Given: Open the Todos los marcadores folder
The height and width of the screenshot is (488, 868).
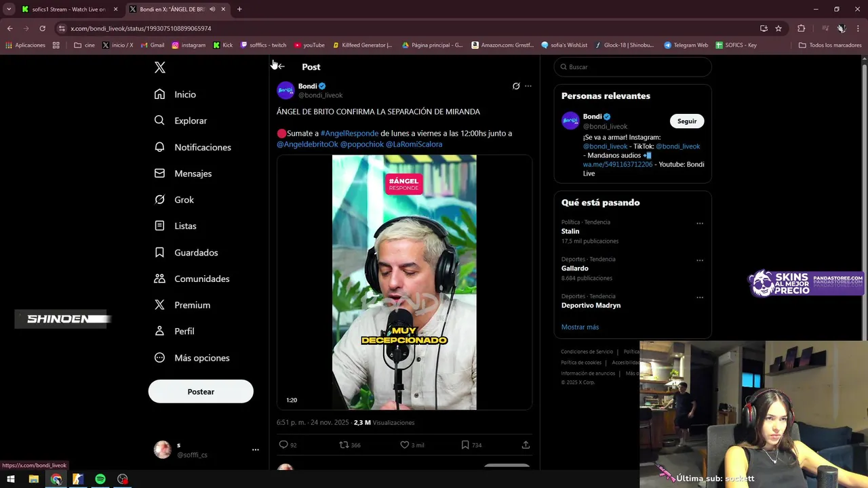Looking at the screenshot, I should 830,45.
